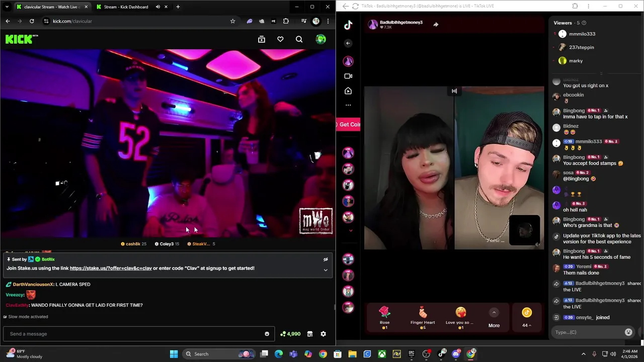Expand pinned BotRix message chevron

[x=326, y=270]
